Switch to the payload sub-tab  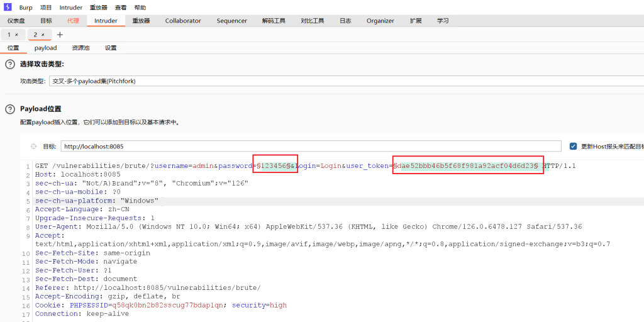[x=45, y=48]
